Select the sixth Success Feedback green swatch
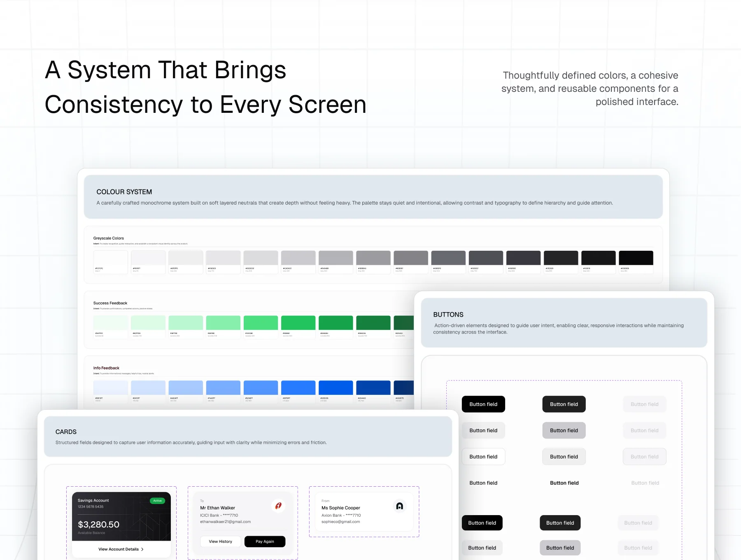 click(298, 327)
